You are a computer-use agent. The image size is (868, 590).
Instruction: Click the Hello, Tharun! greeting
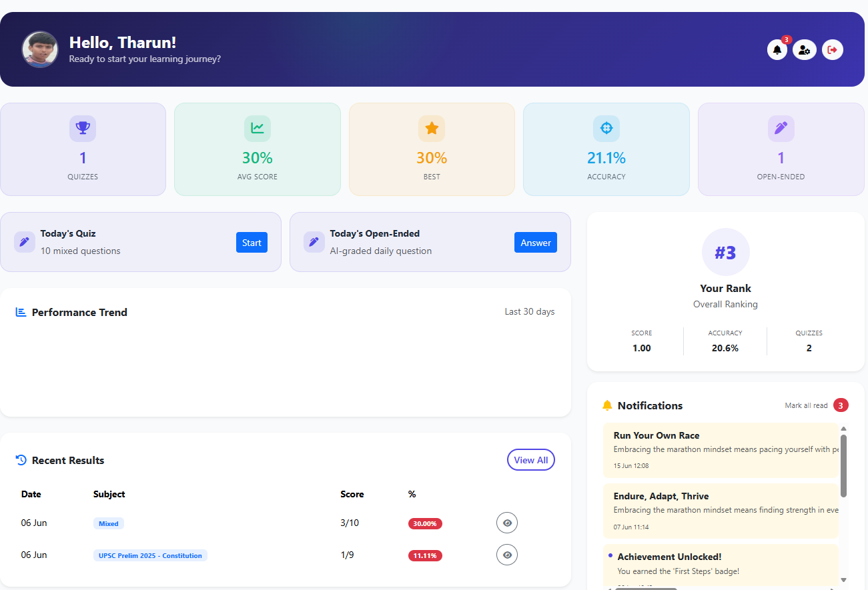[x=123, y=43]
